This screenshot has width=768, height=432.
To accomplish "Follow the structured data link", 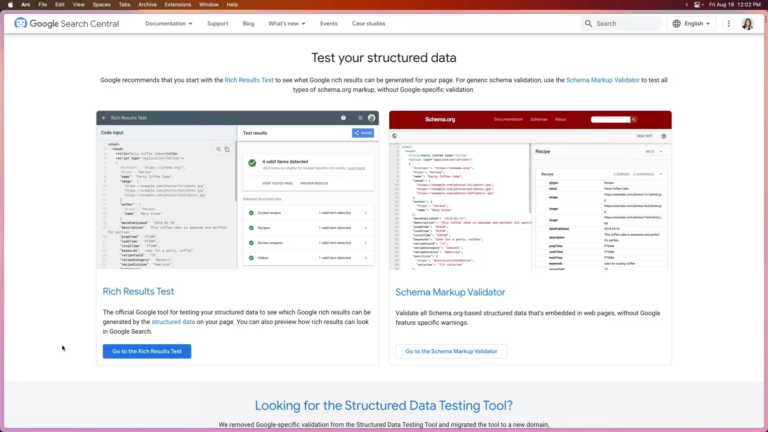I will coord(173,322).
